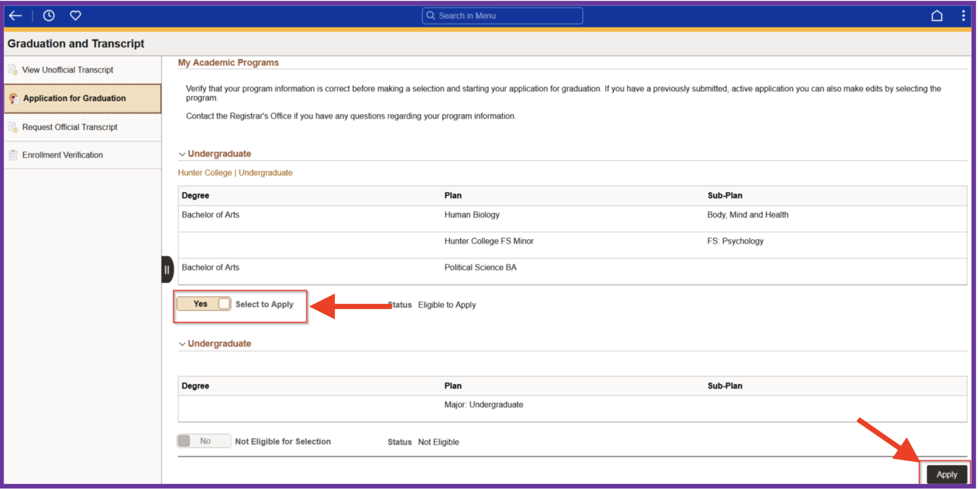Open Request Official Transcript menu item
Image resolution: width=980 pixels, height=489 pixels.
tap(70, 127)
